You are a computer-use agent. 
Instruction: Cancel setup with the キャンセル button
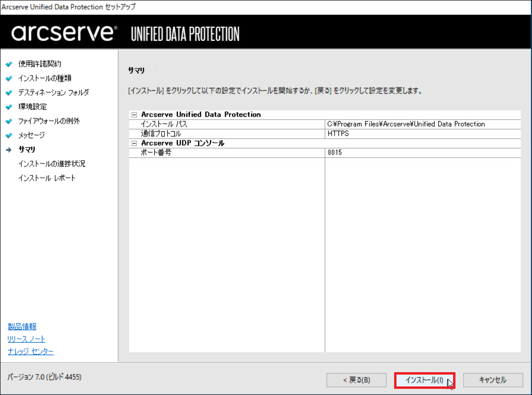pos(493,380)
